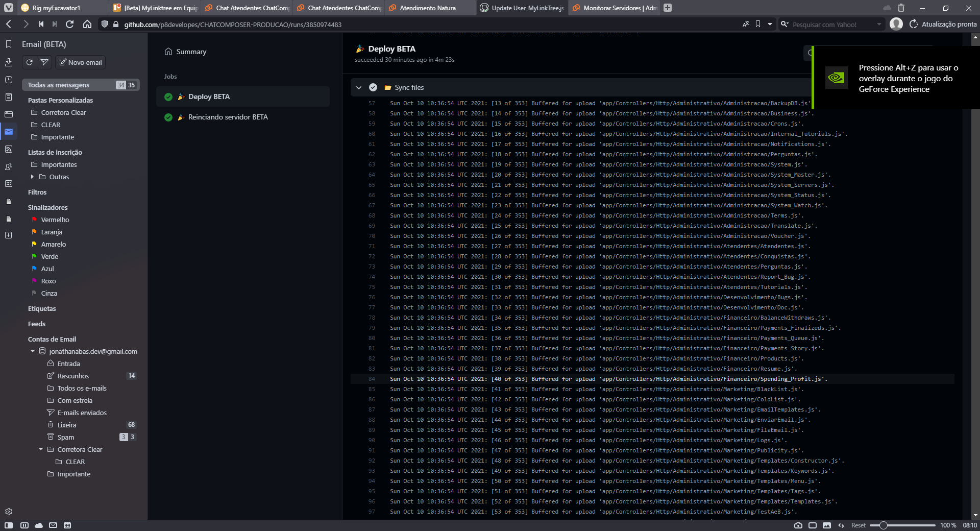Switch to the Atendimento Natura tab
980x531 pixels.
tap(429, 8)
